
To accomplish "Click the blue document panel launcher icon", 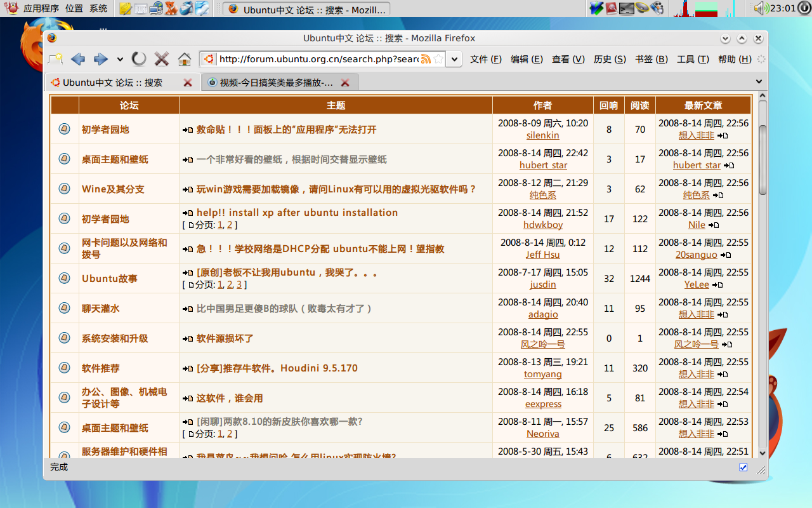I will [x=202, y=9].
